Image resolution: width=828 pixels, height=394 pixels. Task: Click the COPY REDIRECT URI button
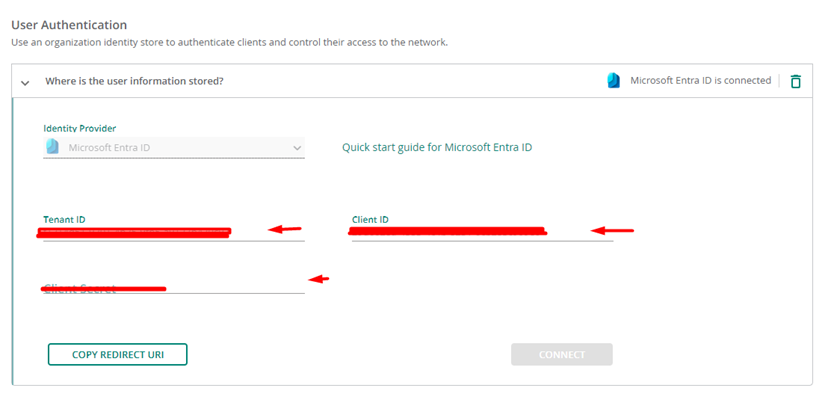(118, 354)
